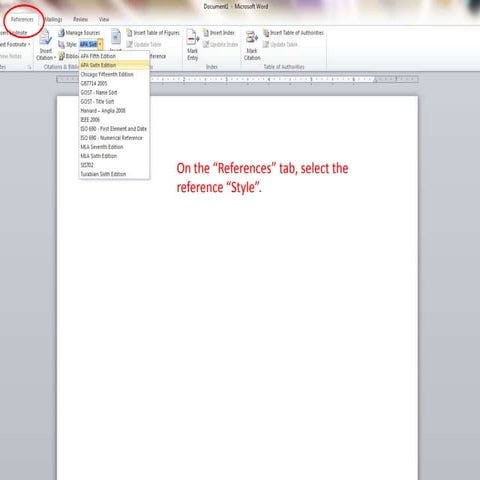Select ISO 690 - Numerical Reference
The image size is (480, 480).
[x=114, y=138]
